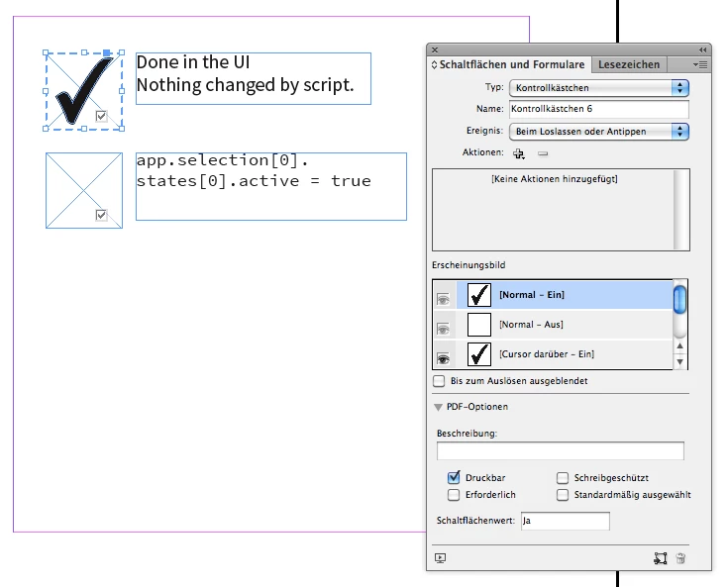The width and height of the screenshot is (728, 587).
Task: Click the Cursor darüber – Ein thumbnail
Action: click(479, 354)
